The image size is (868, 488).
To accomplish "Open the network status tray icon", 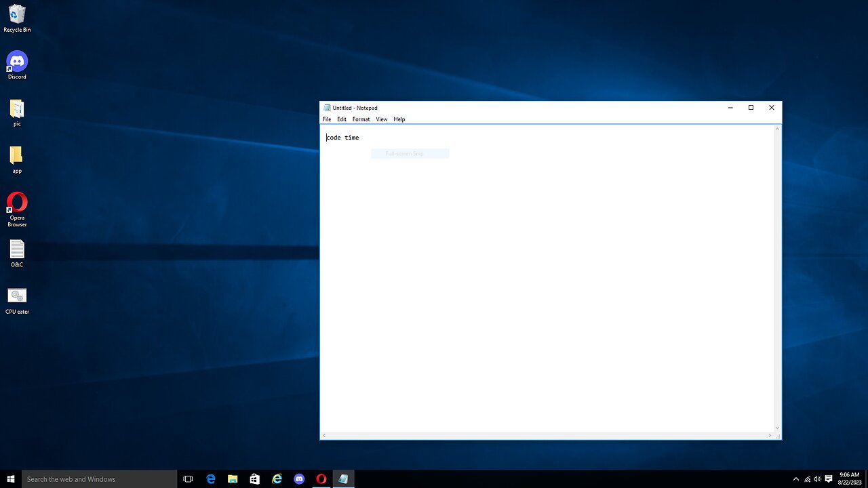I will point(807,479).
